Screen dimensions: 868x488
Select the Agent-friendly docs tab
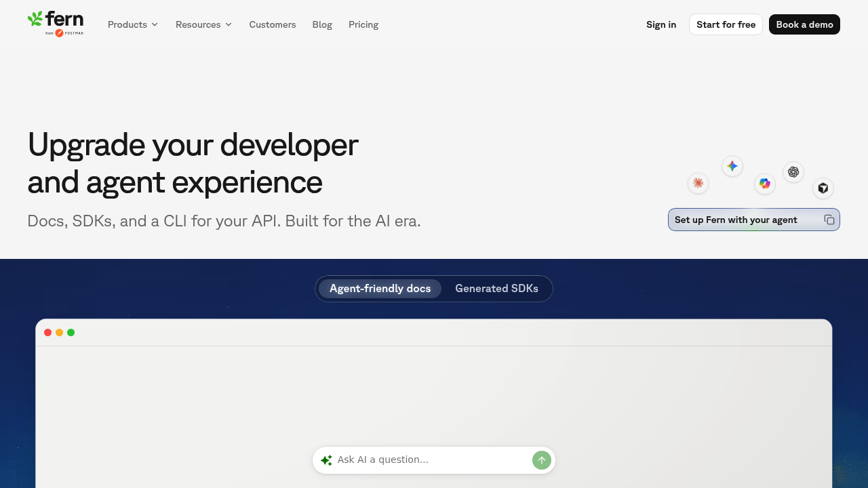point(380,289)
